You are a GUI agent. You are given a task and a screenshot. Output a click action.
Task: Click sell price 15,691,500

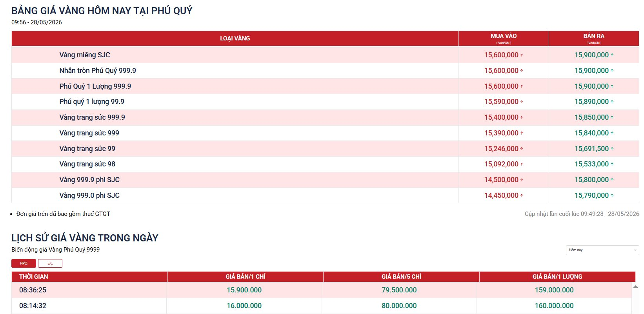pos(591,149)
